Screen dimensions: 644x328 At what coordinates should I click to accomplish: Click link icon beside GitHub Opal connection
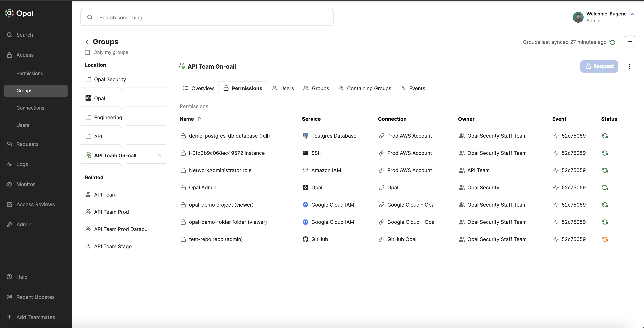(381, 239)
